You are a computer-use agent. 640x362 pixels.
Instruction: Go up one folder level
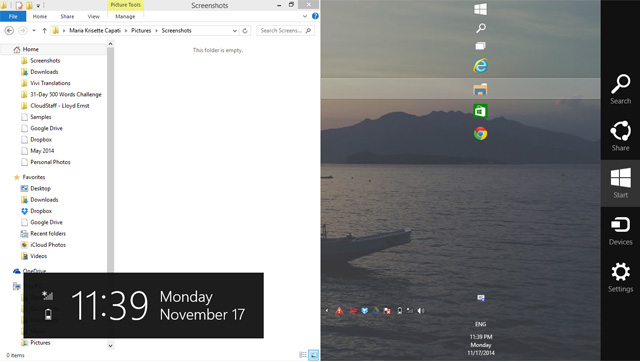(44, 31)
